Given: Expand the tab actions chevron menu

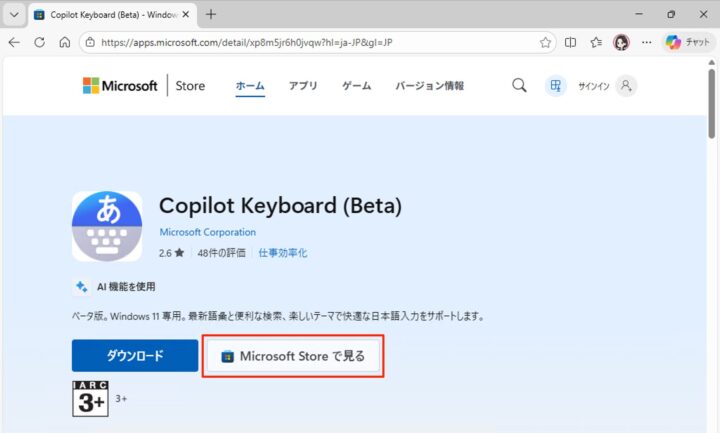Looking at the screenshot, I should click(14, 15).
